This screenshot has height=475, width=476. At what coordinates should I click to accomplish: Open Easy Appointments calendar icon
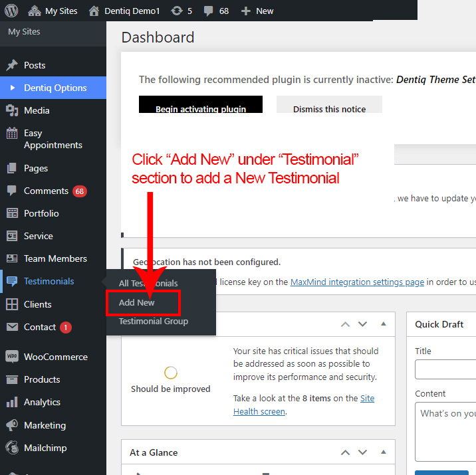point(12,134)
